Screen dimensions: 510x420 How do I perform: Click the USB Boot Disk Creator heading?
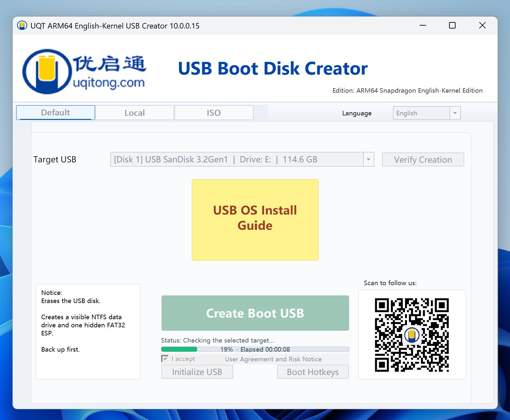tap(273, 68)
